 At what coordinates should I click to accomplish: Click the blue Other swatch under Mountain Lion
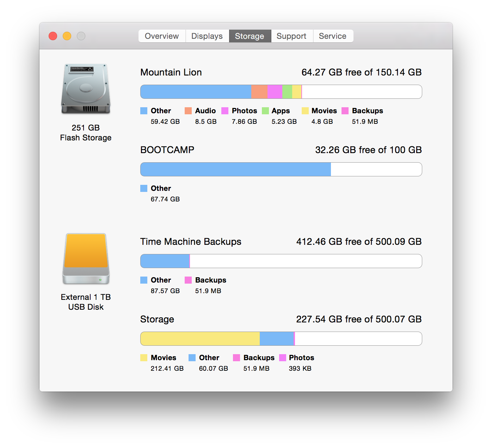point(144,111)
